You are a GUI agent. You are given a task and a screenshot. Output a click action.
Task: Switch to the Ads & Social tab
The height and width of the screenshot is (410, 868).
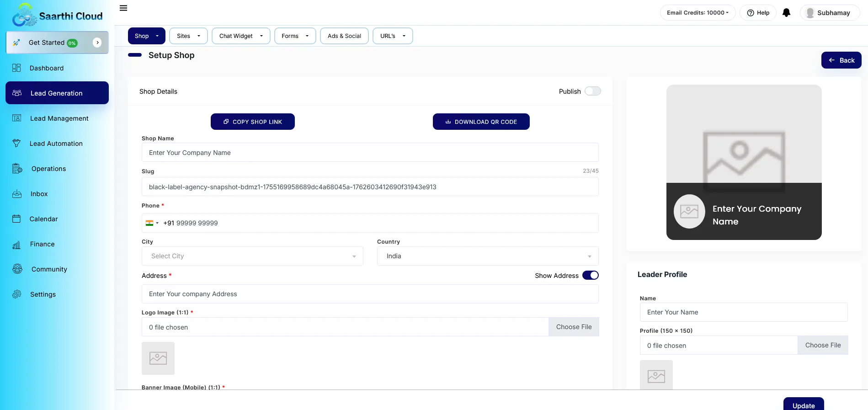click(x=344, y=36)
